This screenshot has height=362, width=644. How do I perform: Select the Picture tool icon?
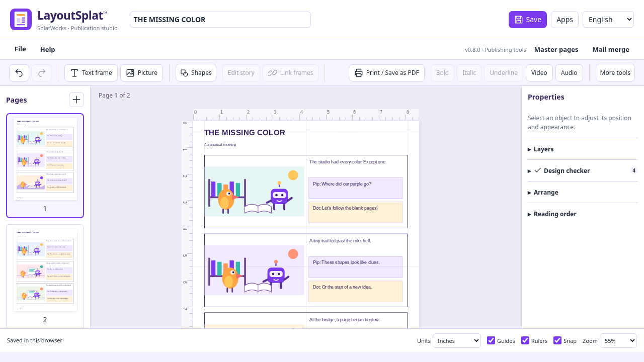pyautogui.click(x=130, y=73)
